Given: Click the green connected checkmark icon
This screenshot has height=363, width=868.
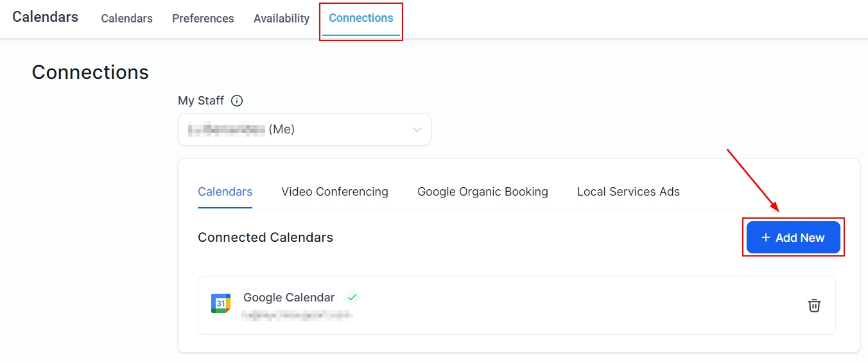Looking at the screenshot, I should pos(351,297).
